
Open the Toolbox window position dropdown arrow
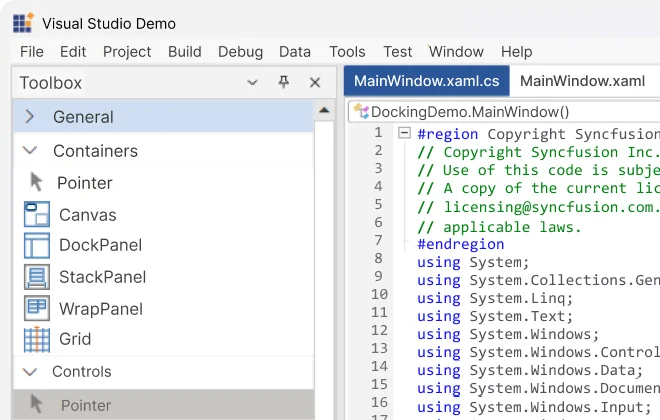pyautogui.click(x=252, y=82)
